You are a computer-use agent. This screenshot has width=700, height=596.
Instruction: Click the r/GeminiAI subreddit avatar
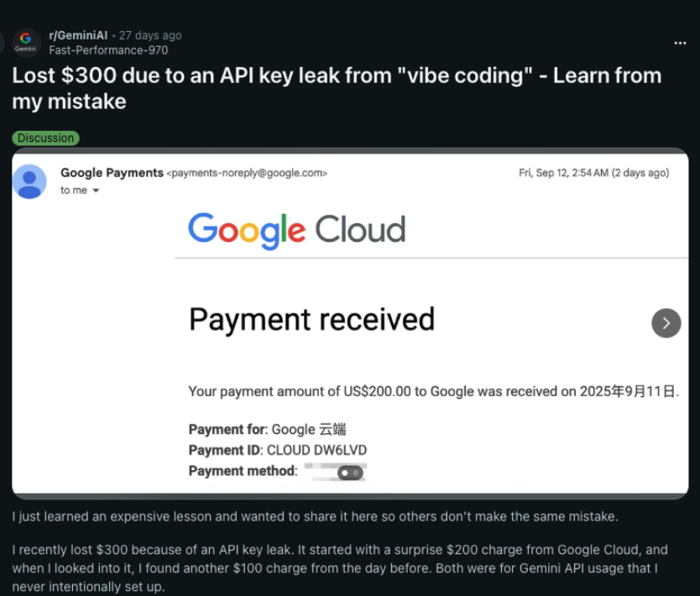(x=26, y=42)
